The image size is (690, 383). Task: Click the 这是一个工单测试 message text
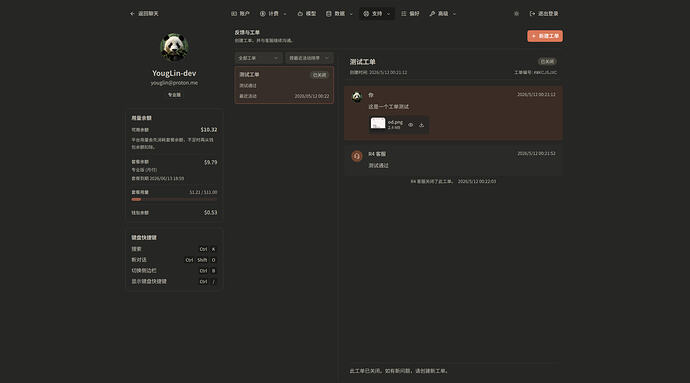(389, 107)
